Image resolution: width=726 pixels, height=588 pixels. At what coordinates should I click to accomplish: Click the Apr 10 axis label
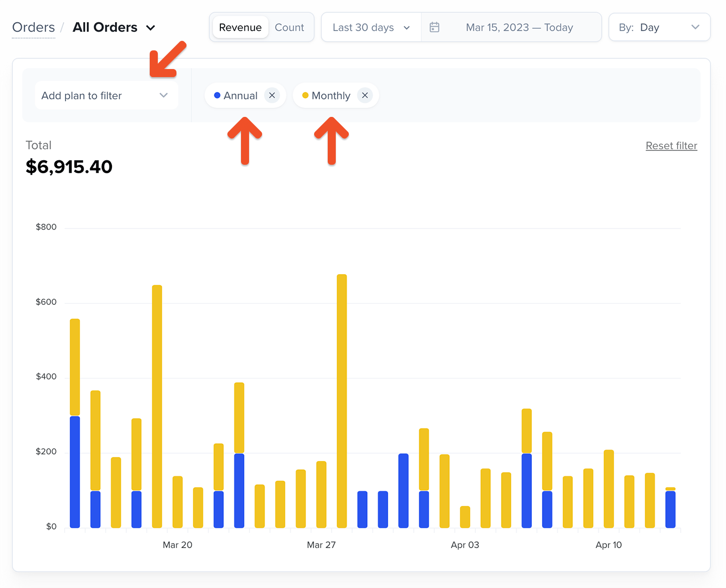609,545
